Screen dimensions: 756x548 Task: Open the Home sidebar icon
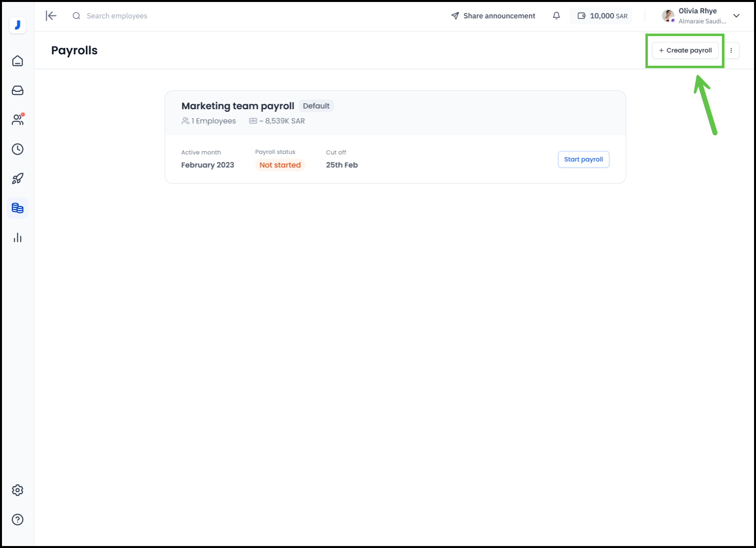coord(18,61)
